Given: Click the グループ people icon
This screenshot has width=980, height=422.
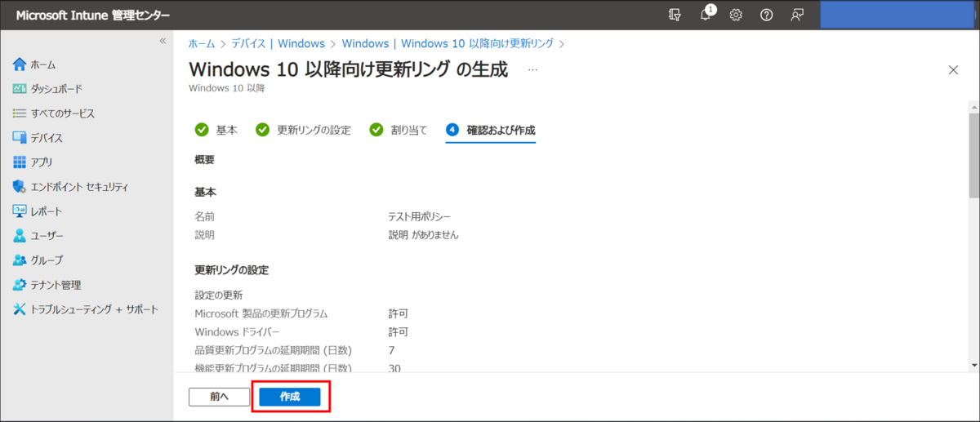Looking at the screenshot, I should click(x=20, y=260).
